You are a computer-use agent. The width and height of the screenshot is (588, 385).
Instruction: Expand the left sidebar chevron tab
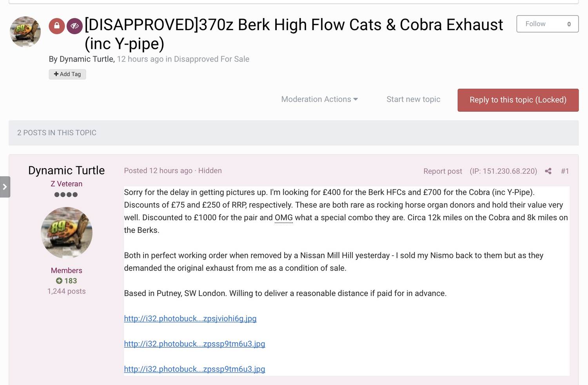(5, 187)
